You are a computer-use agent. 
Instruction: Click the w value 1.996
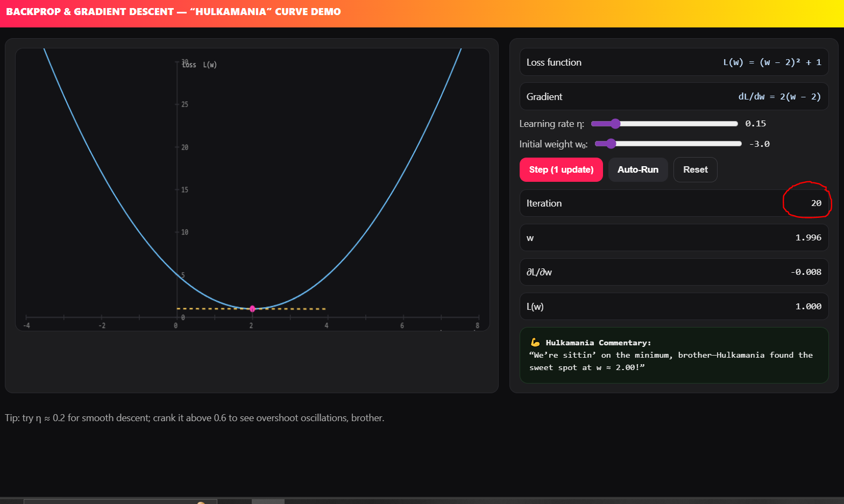coord(808,238)
